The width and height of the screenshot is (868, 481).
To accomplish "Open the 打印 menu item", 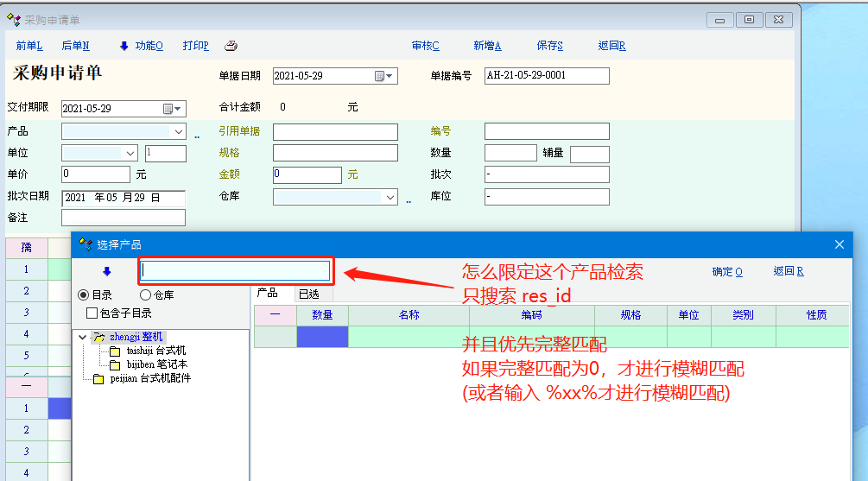I will 195,46.
